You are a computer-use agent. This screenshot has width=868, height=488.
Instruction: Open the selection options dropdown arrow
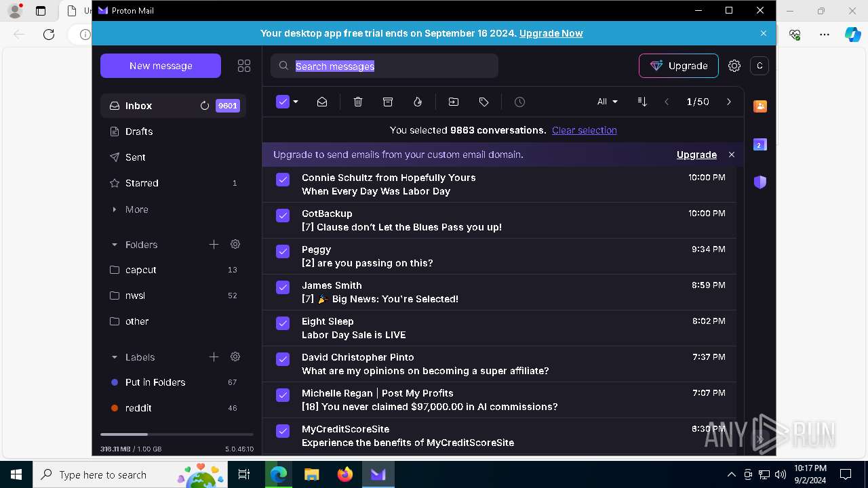(296, 102)
